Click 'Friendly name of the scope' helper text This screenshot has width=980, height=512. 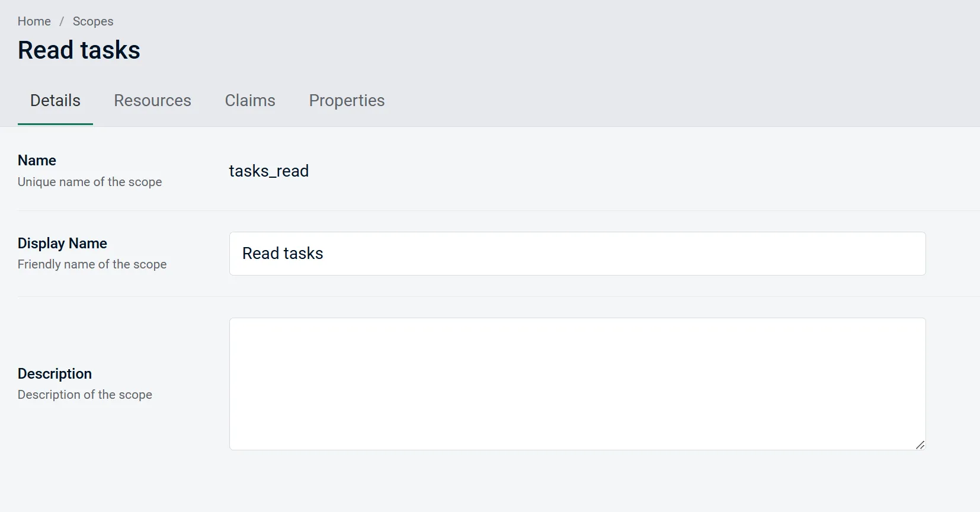point(92,264)
